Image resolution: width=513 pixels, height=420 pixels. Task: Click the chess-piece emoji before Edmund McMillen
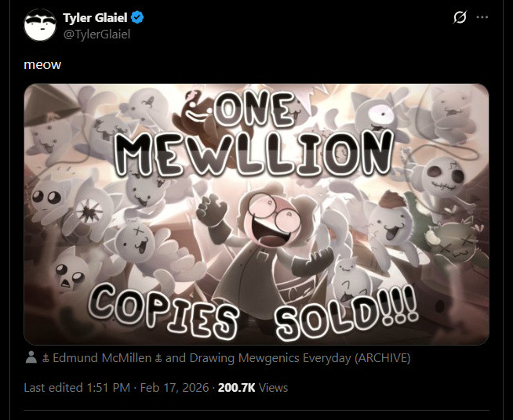coord(45,358)
